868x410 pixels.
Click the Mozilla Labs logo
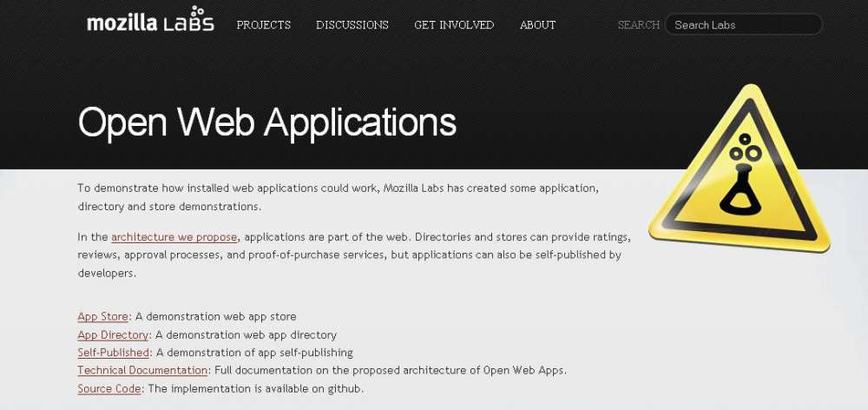coord(150,23)
